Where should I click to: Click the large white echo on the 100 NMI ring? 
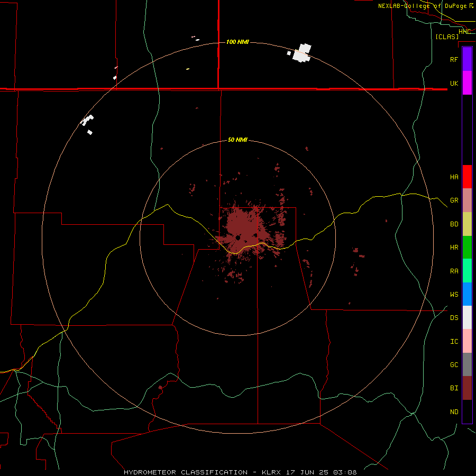(x=302, y=53)
